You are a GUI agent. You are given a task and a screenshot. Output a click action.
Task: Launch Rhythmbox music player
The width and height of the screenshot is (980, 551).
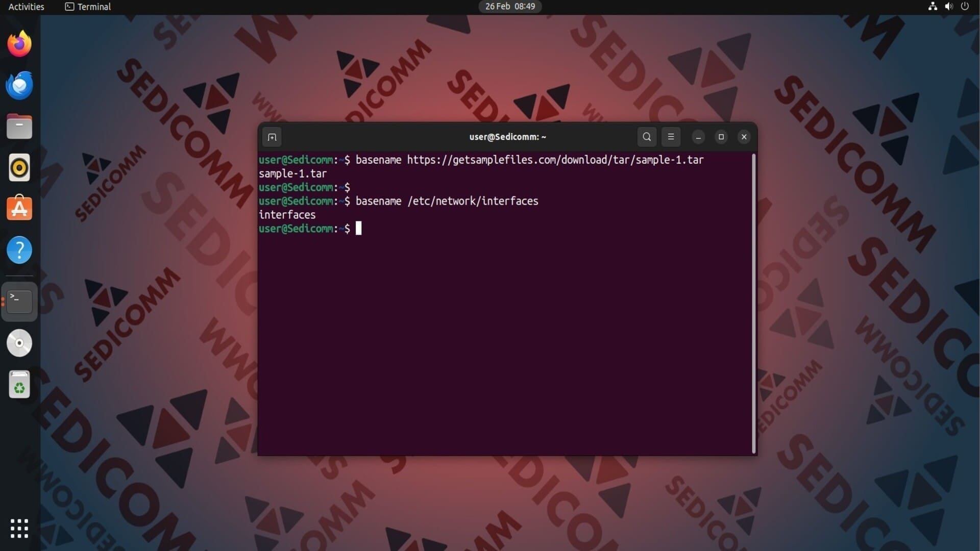(19, 167)
